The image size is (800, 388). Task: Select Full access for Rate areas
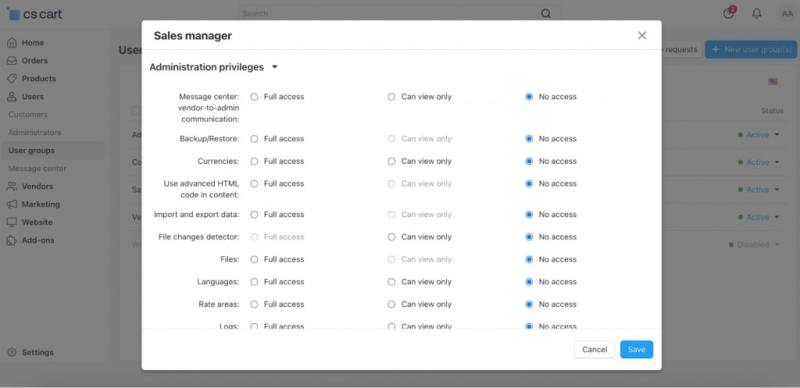click(x=254, y=304)
